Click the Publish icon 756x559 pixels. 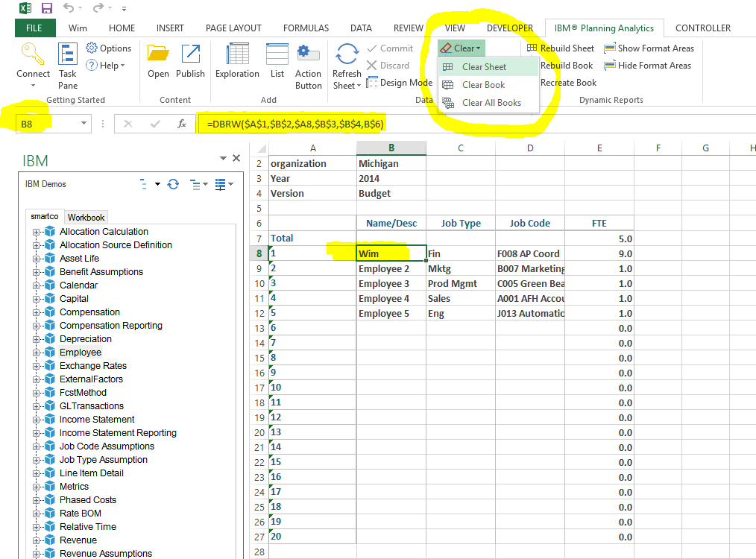click(190, 54)
